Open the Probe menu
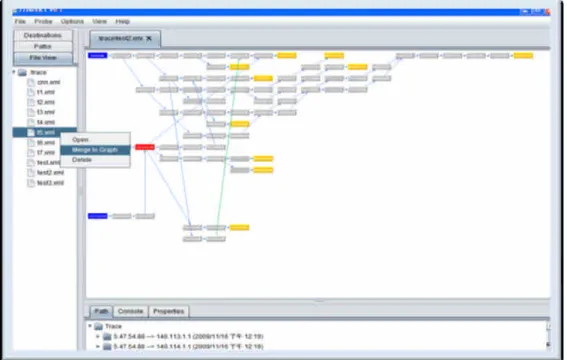The height and width of the screenshot is (360, 567). [x=43, y=21]
